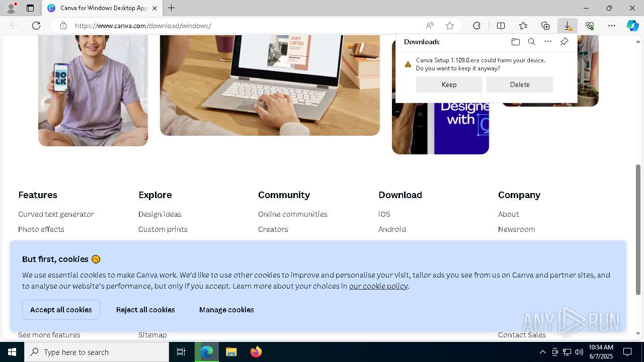Toggle the Downloads toolbar button
Screen dimensions: 644x362
click(x=568, y=26)
